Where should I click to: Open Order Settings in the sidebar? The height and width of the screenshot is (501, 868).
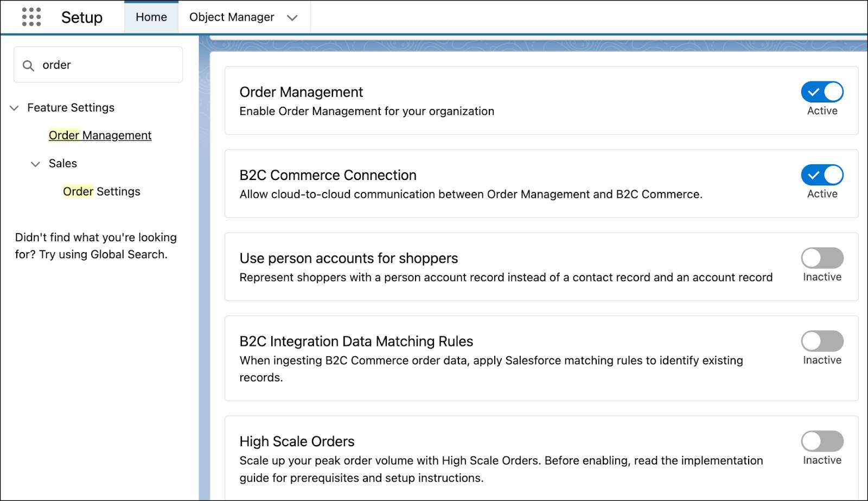point(101,191)
